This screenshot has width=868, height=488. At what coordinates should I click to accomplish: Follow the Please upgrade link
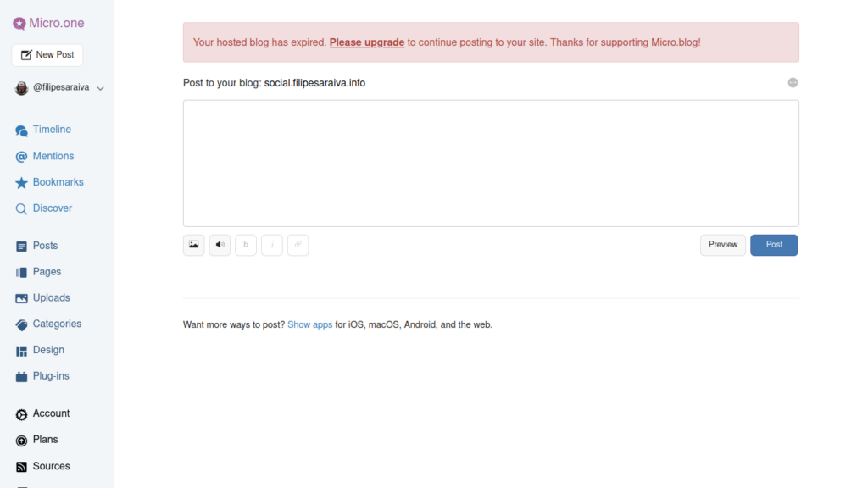tap(367, 42)
